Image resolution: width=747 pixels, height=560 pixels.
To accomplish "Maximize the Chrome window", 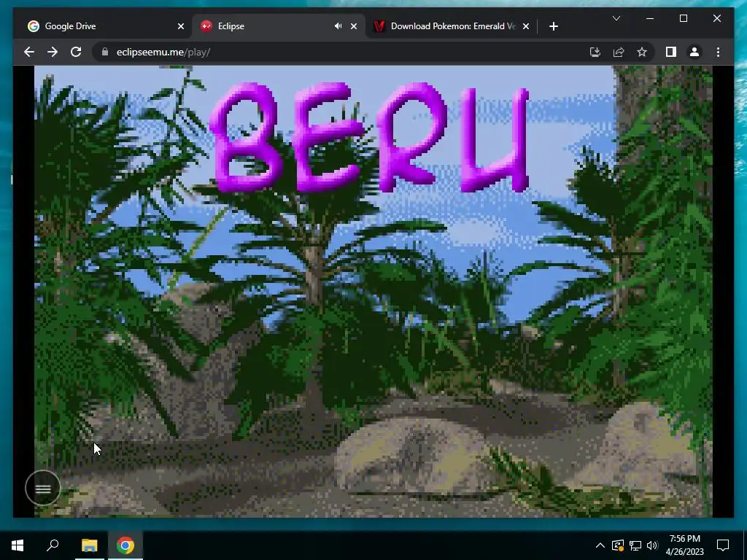I will pos(683,18).
